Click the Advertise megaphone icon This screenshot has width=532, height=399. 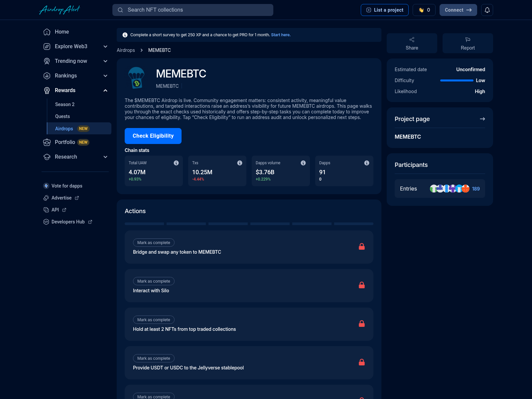(46, 198)
